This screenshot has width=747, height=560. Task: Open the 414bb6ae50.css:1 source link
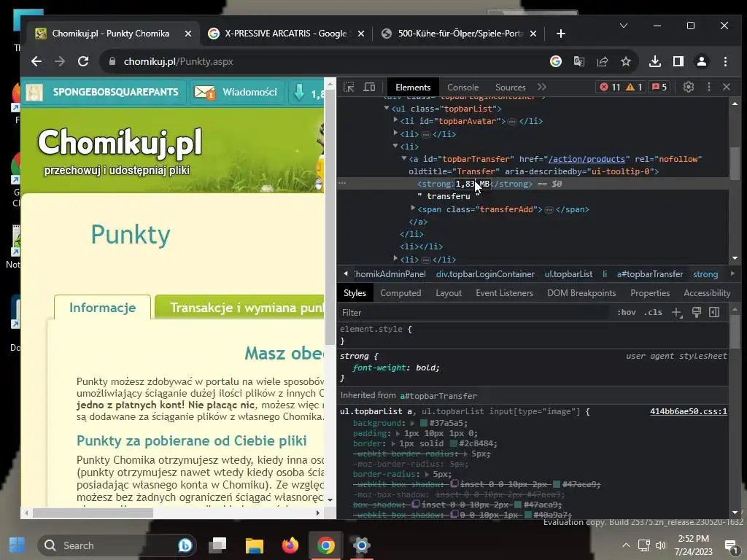click(x=689, y=411)
